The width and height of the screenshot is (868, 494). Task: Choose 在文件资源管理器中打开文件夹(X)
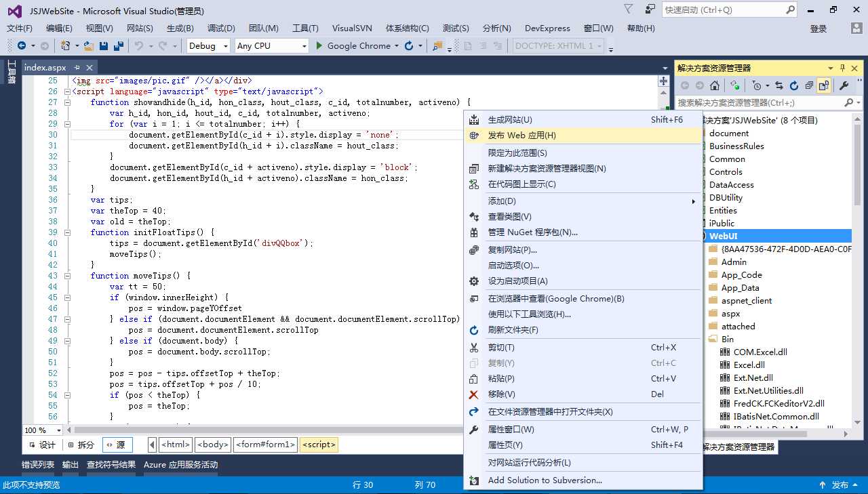pos(584,412)
